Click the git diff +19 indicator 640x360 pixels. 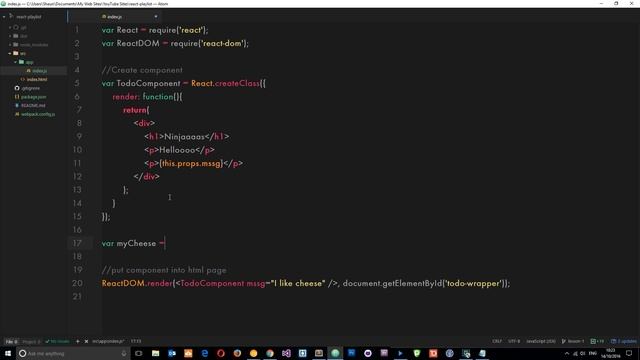[597, 341]
